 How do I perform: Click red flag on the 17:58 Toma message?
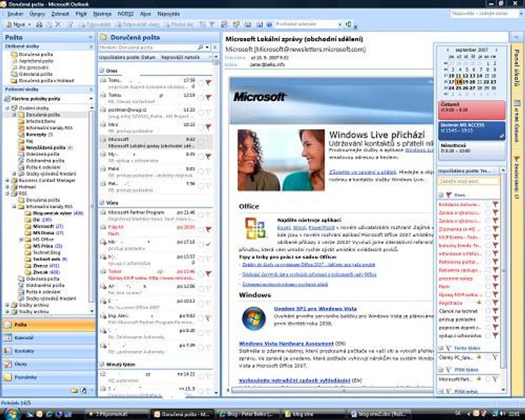(x=208, y=82)
